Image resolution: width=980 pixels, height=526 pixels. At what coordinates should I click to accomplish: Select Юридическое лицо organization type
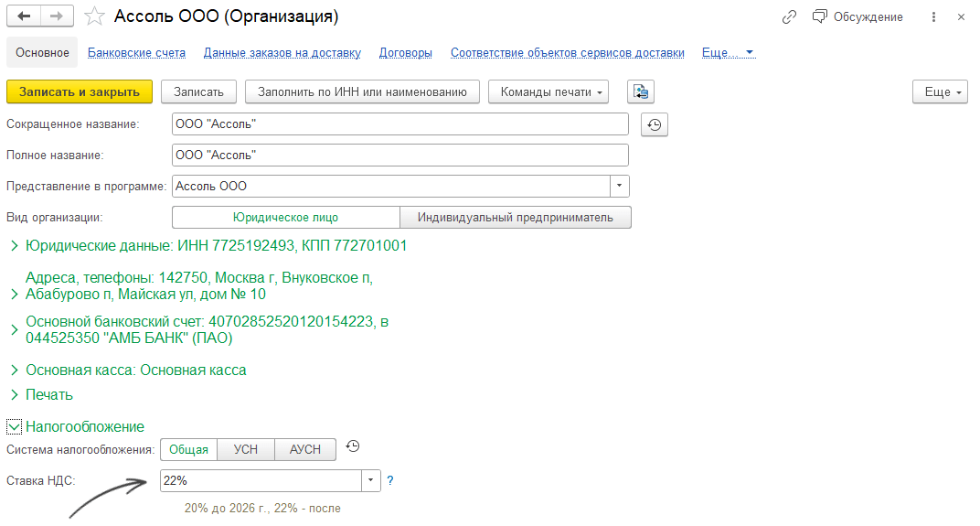coord(285,218)
